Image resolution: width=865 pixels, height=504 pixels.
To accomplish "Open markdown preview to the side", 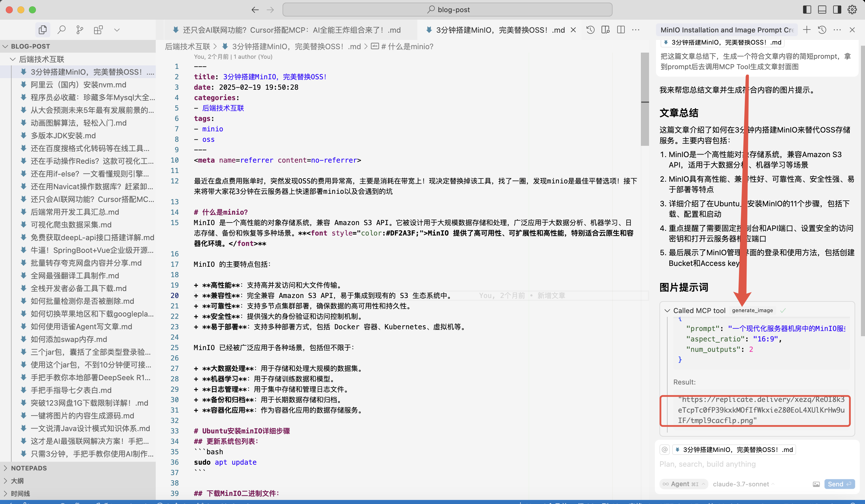I will [606, 30].
